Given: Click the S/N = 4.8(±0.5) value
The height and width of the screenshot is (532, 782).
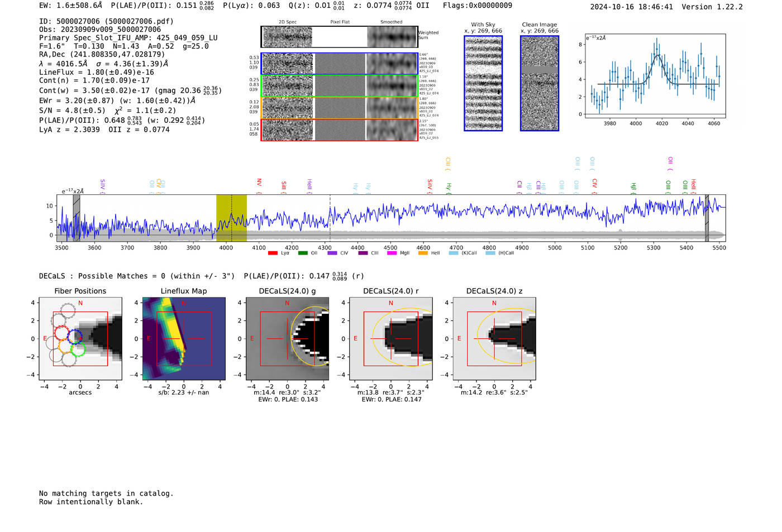Looking at the screenshot, I should [x=73, y=111].
